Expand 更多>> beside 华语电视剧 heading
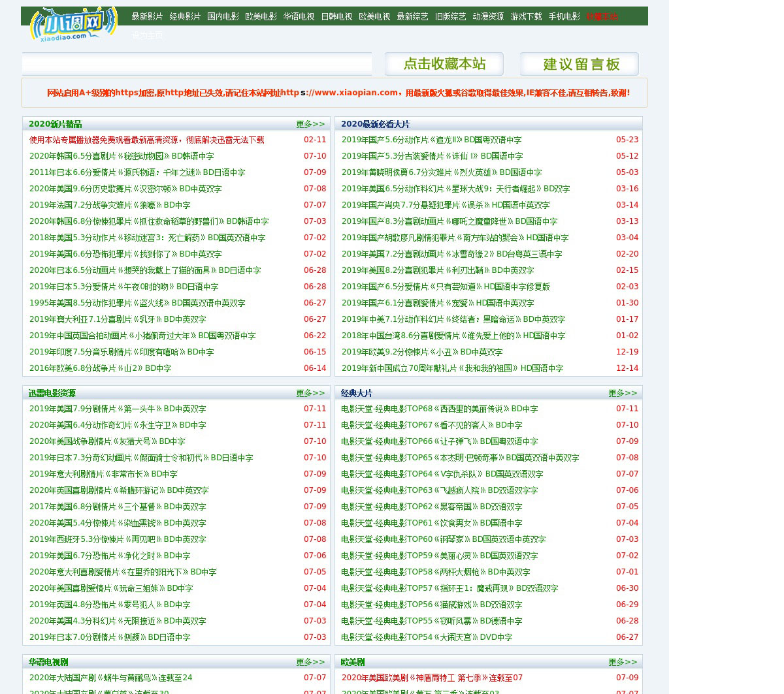Image resolution: width=784 pixels, height=694 pixels. pos(310,662)
